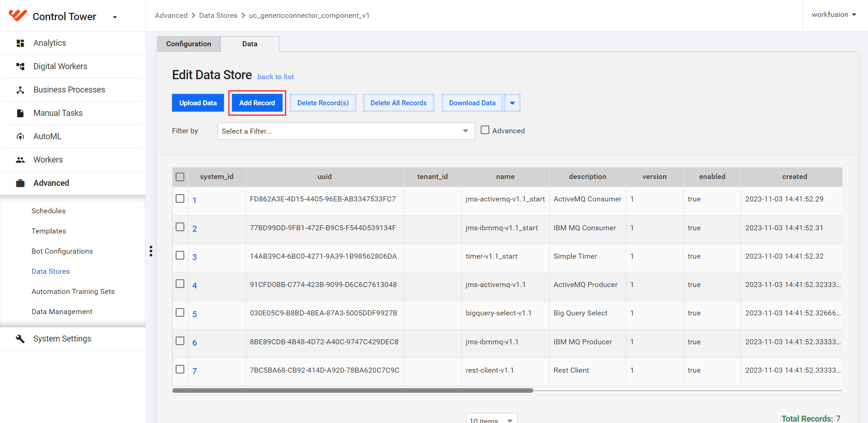Switch to the Configuration tab
The width and height of the screenshot is (868, 423).
[189, 44]
